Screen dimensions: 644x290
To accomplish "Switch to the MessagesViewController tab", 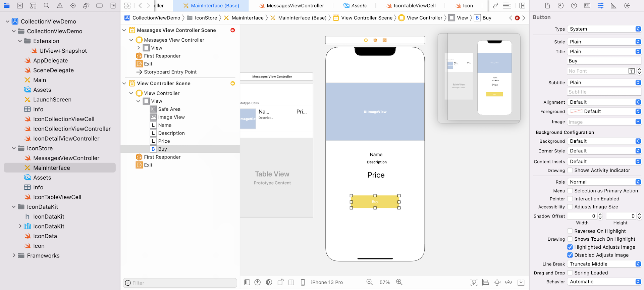I will [x=291, y=6].
